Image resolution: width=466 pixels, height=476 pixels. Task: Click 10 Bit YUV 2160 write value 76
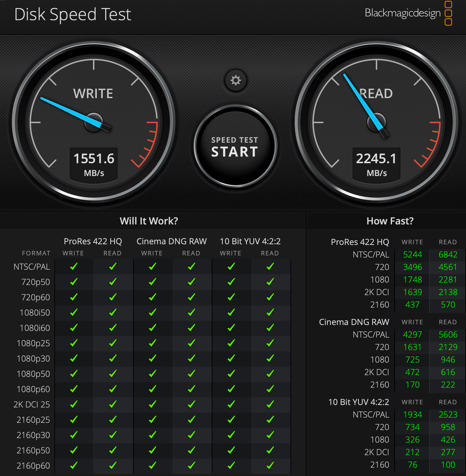point(412,465)
